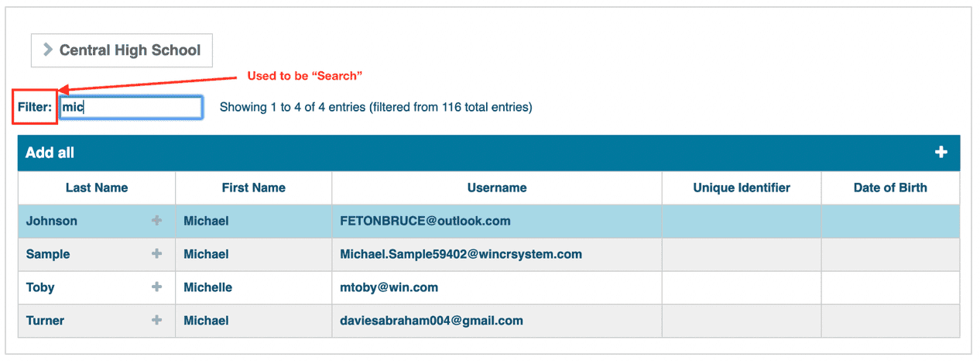Click into the Filter text field
The height and width of the screenshot is (361, 980).
131,108
